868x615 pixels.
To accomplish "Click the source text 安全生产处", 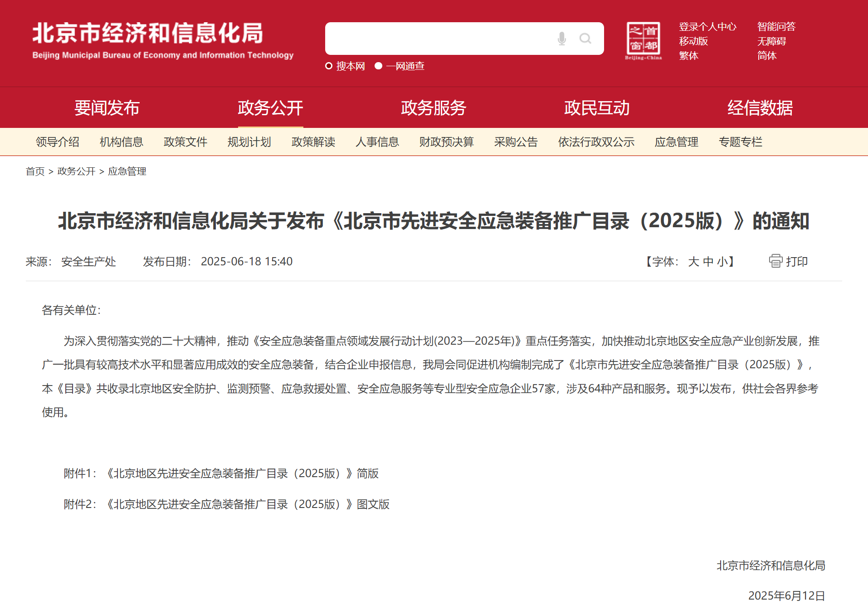I will coord(88,262).
